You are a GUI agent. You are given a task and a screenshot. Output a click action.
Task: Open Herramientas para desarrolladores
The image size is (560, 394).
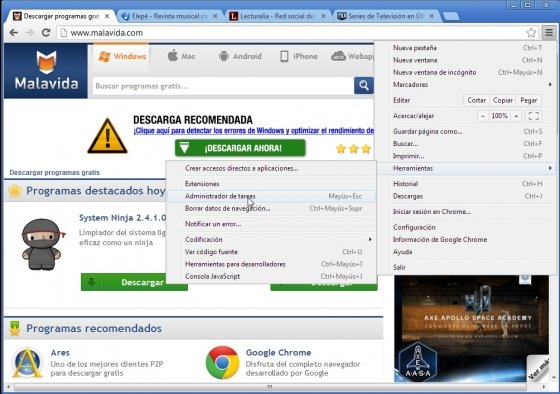click(x=271, y=264)
